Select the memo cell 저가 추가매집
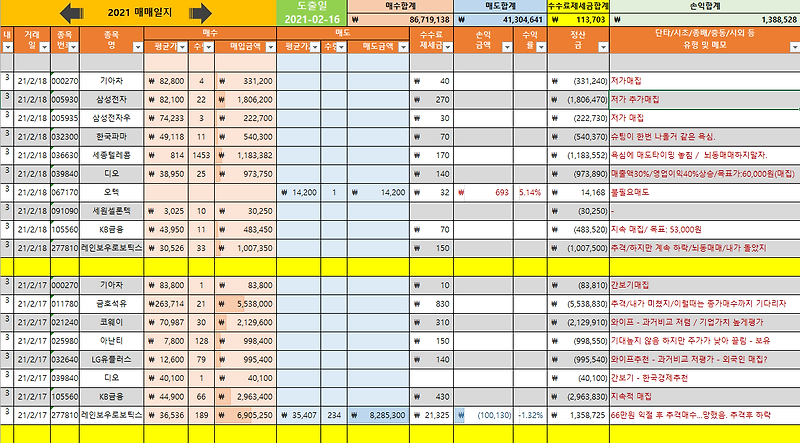The height and width of the screenshot is (443, 800). tap(705, 100)
